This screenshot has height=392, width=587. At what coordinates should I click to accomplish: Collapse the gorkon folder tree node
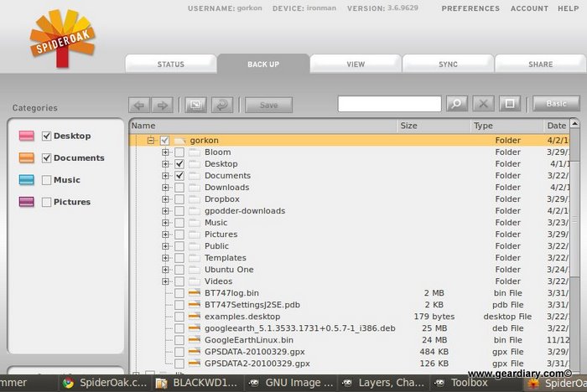(x=150, y=140)
